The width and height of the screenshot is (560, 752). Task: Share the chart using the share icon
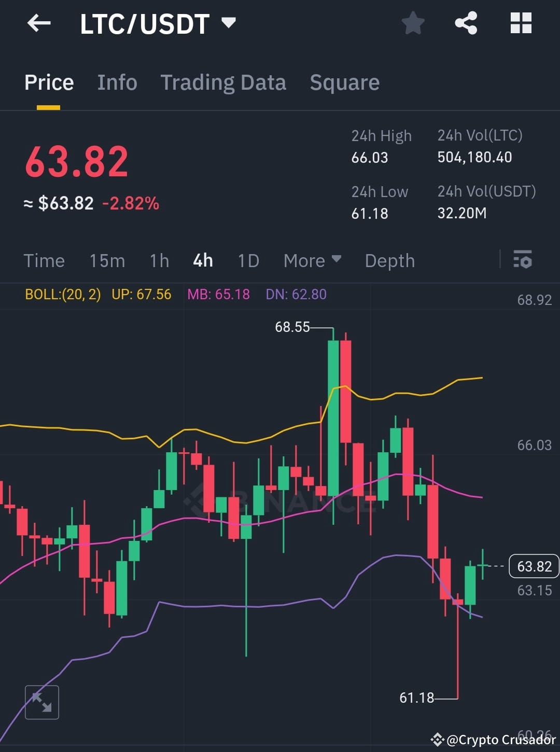pyautogui.click(x=466, y=23)
